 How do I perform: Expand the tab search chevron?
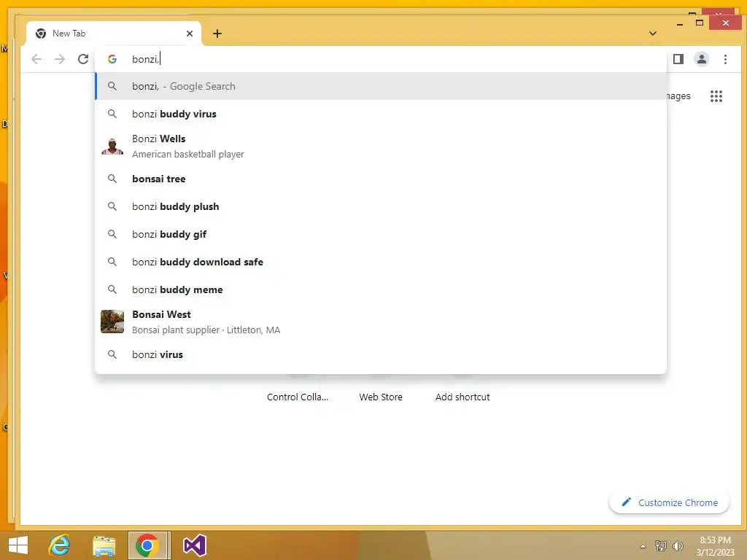[x=653, y=34]
